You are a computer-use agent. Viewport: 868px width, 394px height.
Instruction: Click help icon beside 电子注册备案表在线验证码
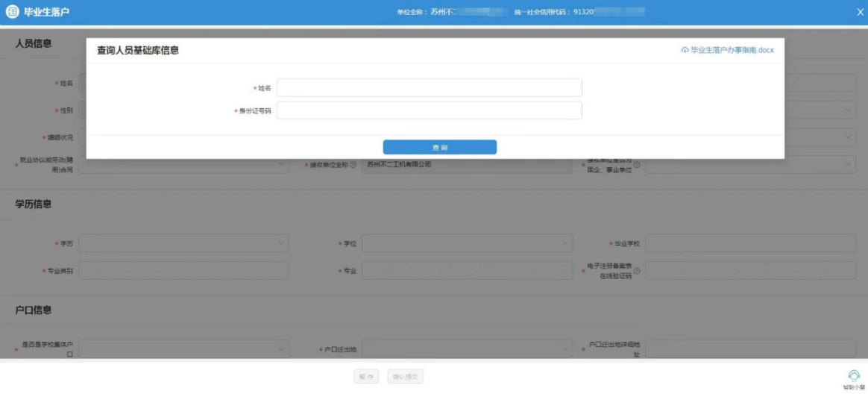coord(637,270)
